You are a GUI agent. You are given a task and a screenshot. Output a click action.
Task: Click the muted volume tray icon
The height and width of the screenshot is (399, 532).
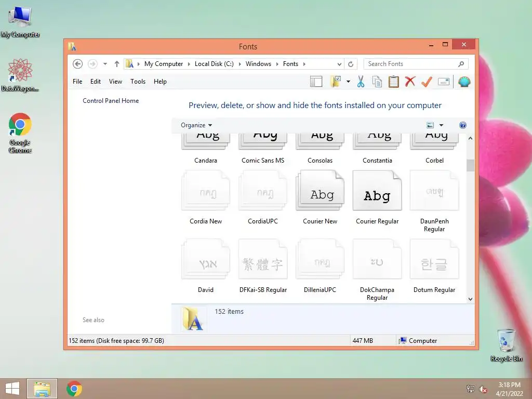[483, 389]
